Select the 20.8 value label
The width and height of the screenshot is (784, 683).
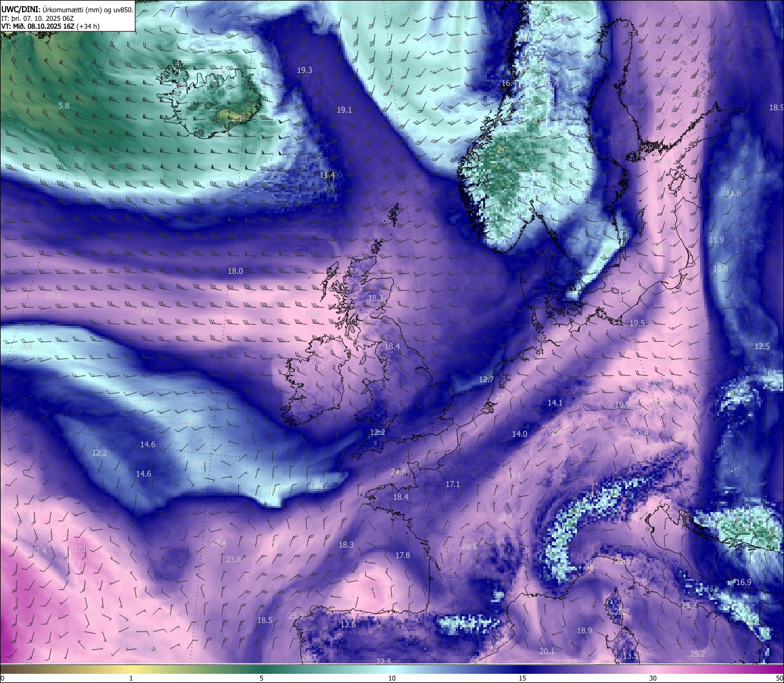tap(641, 434)
